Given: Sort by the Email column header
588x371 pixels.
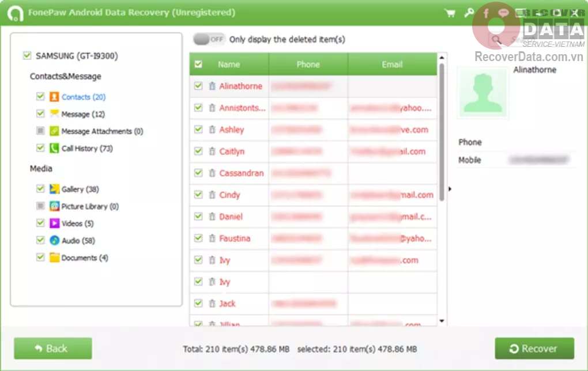Looking at the screenshot, I should coord(392,64).
